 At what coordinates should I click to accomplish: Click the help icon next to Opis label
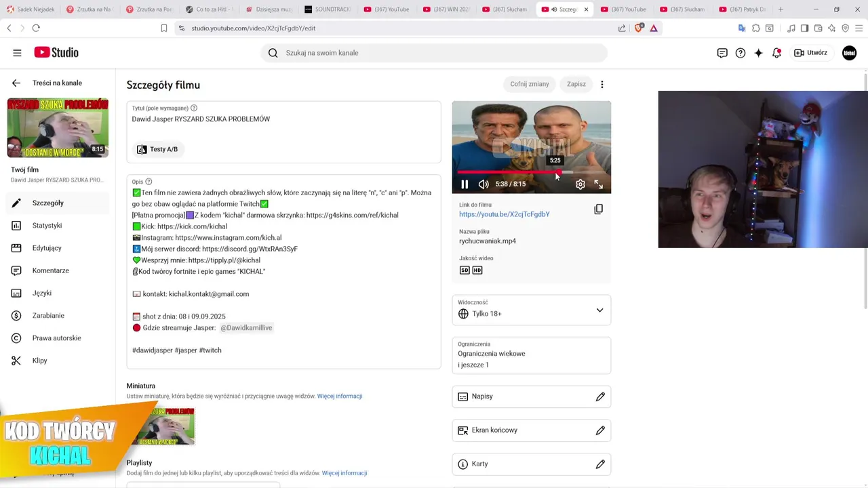[x=149, y=182]
